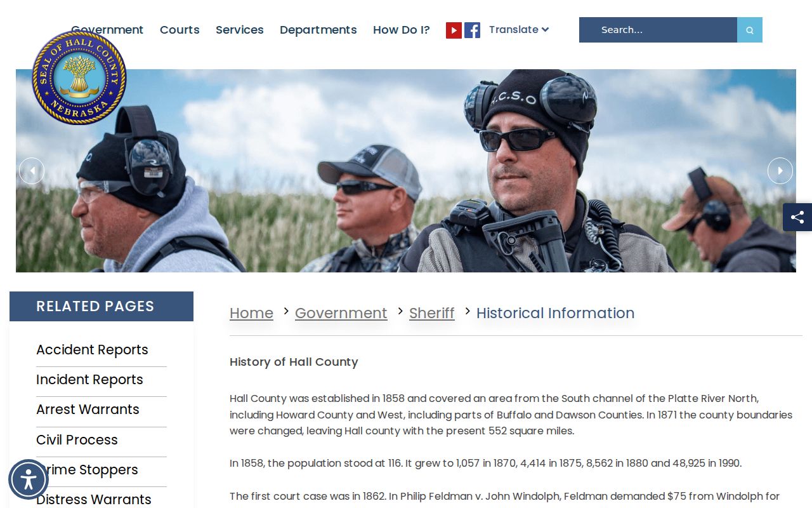Open Incident Reports related page

pyautogui.click(x=89, y=380)
